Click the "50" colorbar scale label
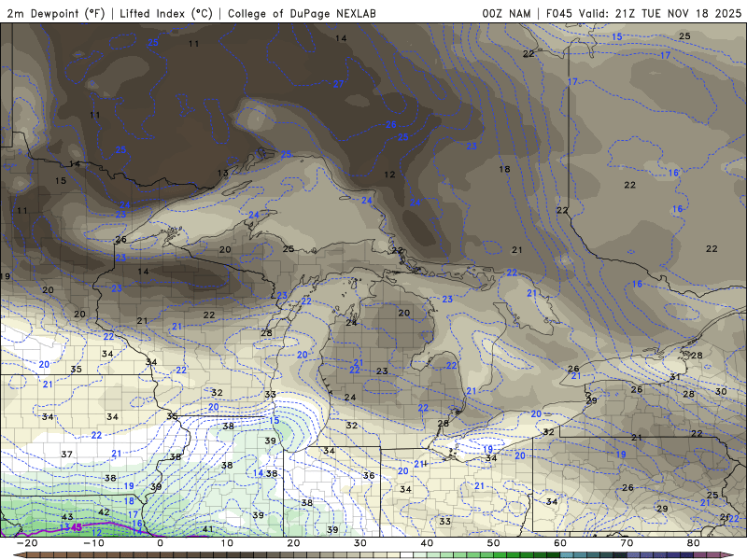 pos(494,543)
